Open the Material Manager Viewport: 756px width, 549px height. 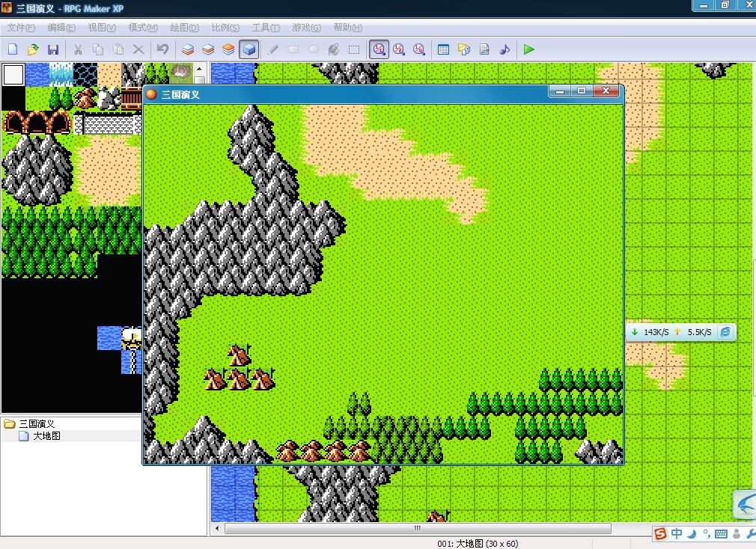464,49
